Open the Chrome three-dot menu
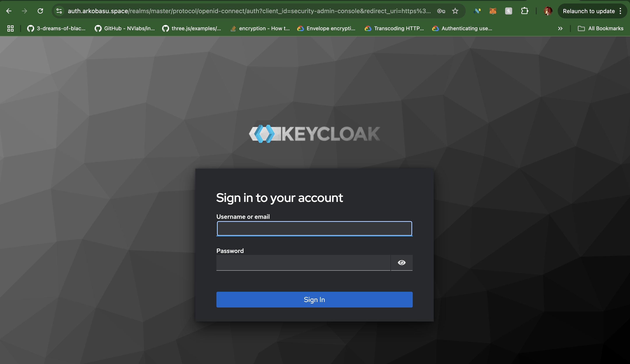Image resolution: width=630 pixels, height=364 pixels. (621, 11)
